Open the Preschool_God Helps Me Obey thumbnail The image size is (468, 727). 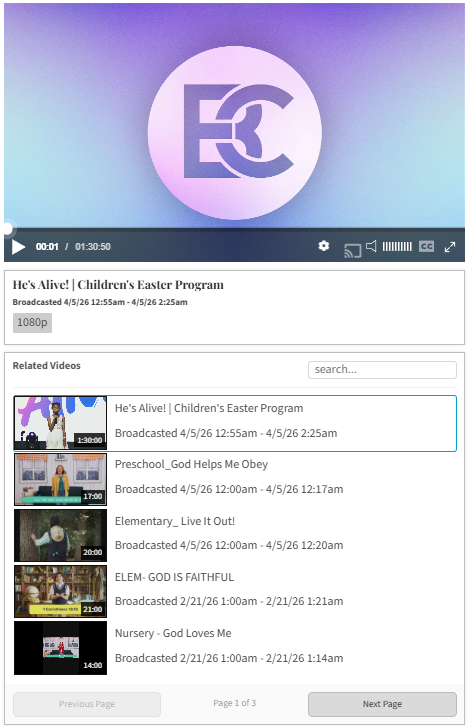(x=60, y=479)
